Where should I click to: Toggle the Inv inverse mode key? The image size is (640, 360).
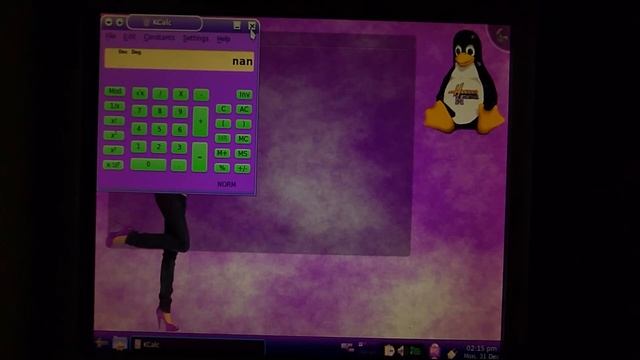coord(244,95)
